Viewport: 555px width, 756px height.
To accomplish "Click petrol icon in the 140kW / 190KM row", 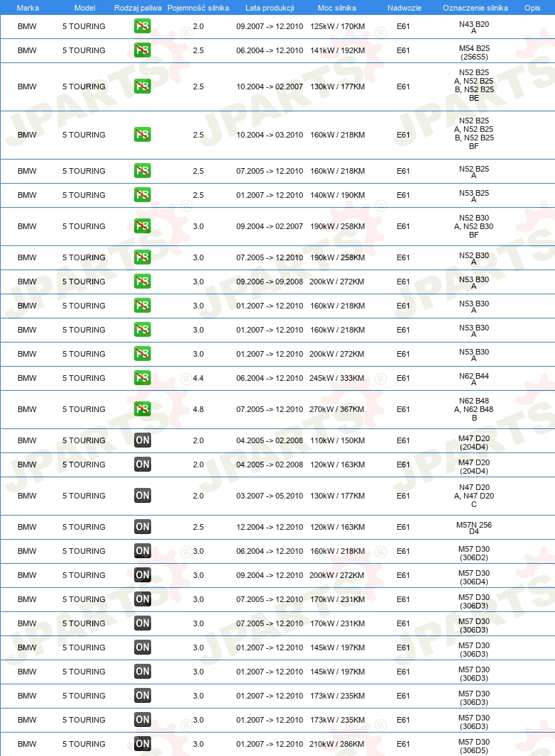I will tap(143, 195).
